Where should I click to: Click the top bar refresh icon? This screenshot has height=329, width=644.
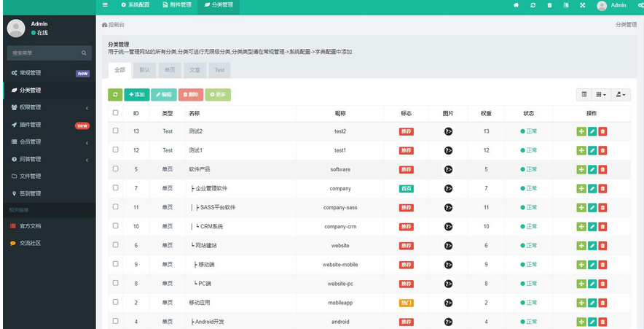(533, 5)
